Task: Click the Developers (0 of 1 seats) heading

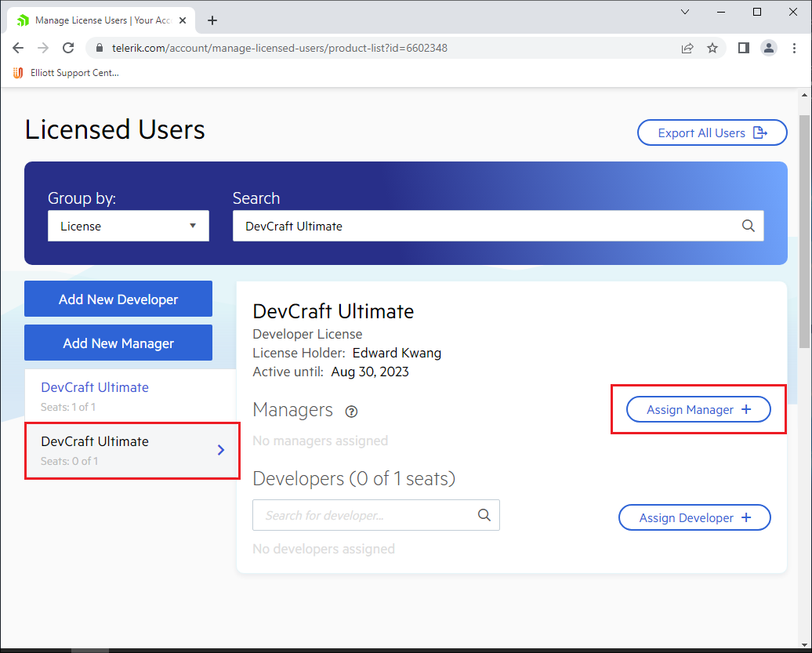Action: 353,478
